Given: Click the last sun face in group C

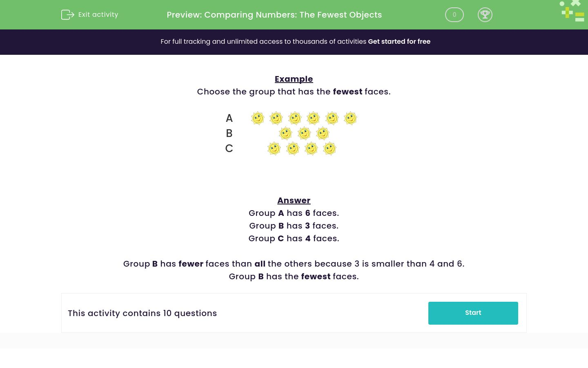Looking at the screenshot, I should [330, 148].
